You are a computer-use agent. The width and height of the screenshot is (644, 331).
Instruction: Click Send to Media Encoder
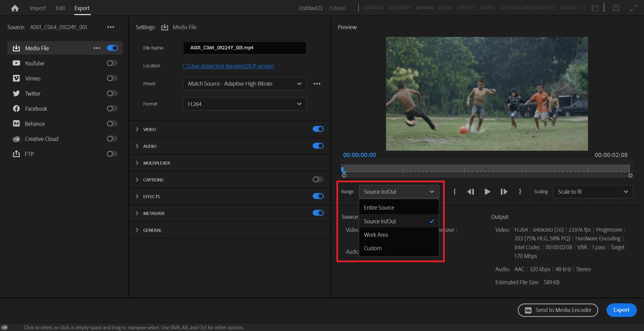[558, 310]
